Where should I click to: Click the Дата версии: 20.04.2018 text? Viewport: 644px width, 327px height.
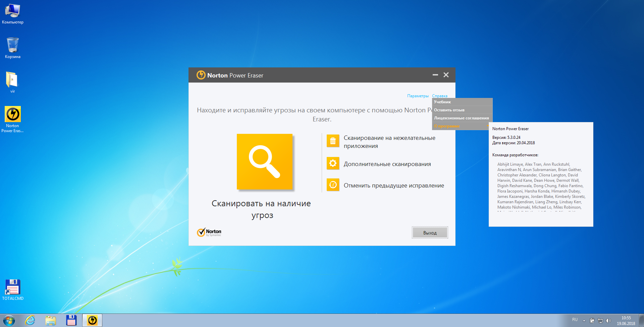tap(514, 143)
